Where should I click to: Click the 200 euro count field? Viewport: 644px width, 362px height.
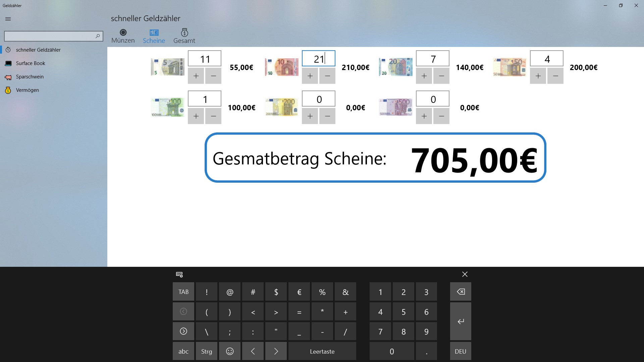318,99
